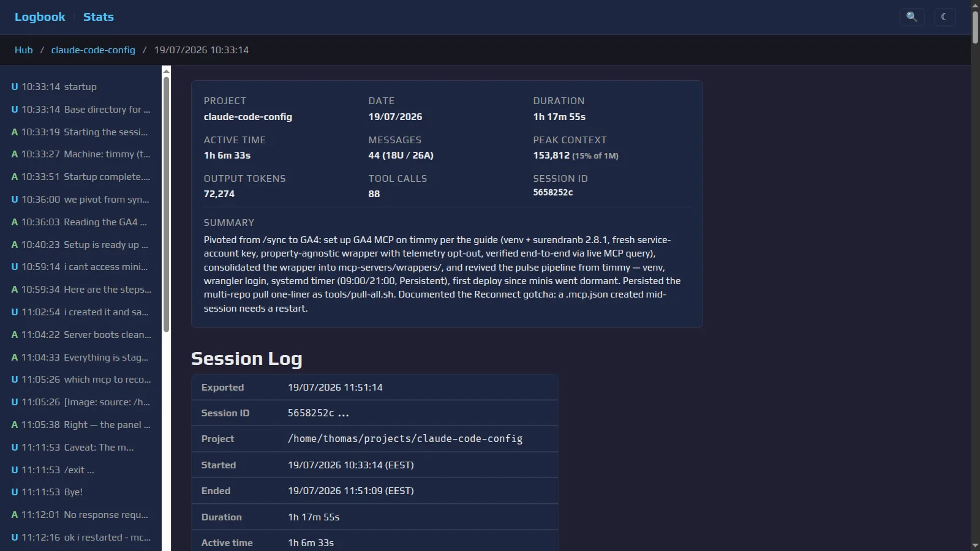The height and width of the screenshot is (551, 980).
Task: Click the project path /home/thomas/projects/claude-code-config
Action: [x=405, y=439]
